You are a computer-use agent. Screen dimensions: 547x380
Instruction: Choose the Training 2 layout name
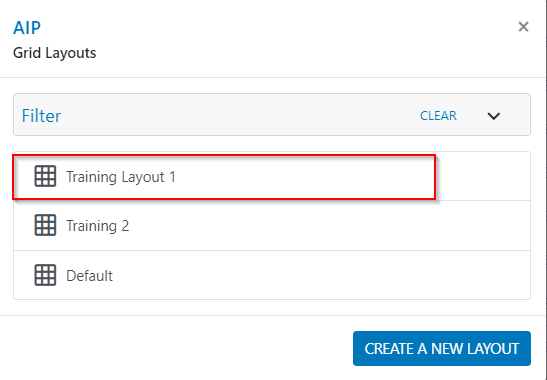point(98,226)
